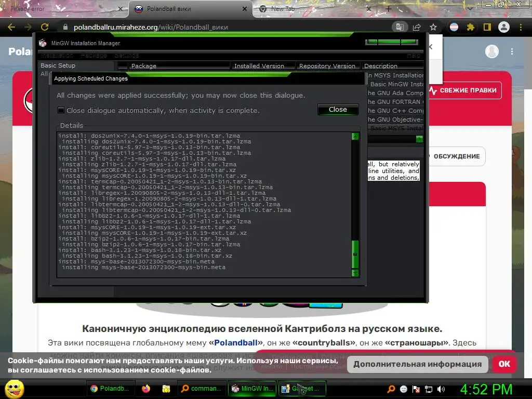Image resolution: width=532 pixels, height=399 pixels.
Task: Click the translate page icon
Action: coord(400,27)
